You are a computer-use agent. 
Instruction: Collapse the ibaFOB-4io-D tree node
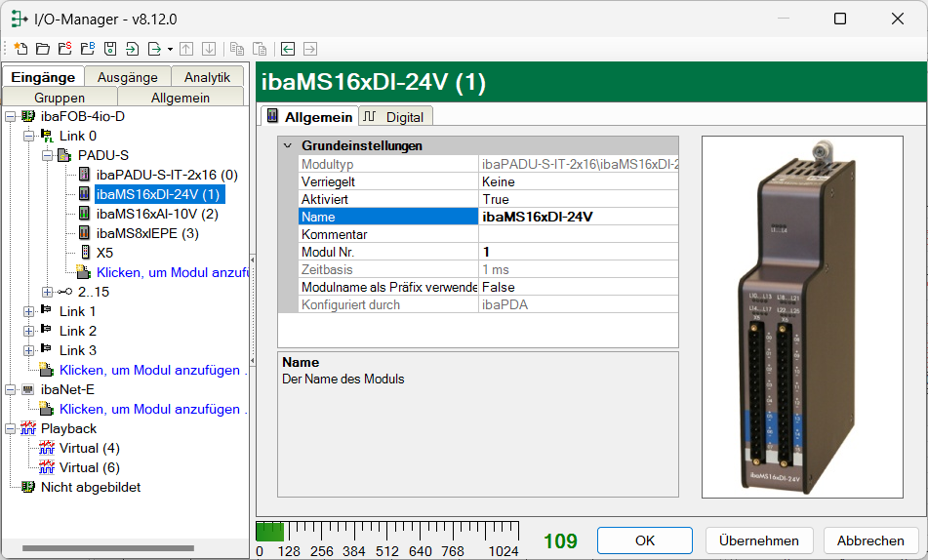click(10, 116)
